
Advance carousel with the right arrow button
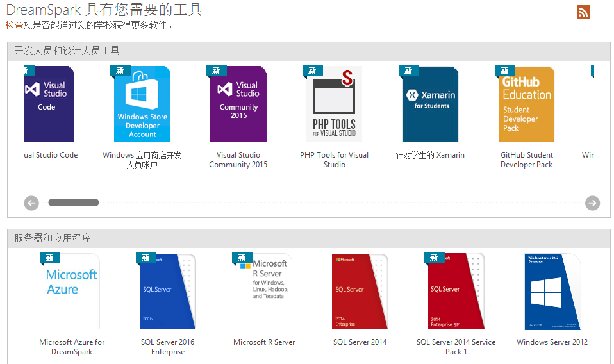tap(592, 203)
